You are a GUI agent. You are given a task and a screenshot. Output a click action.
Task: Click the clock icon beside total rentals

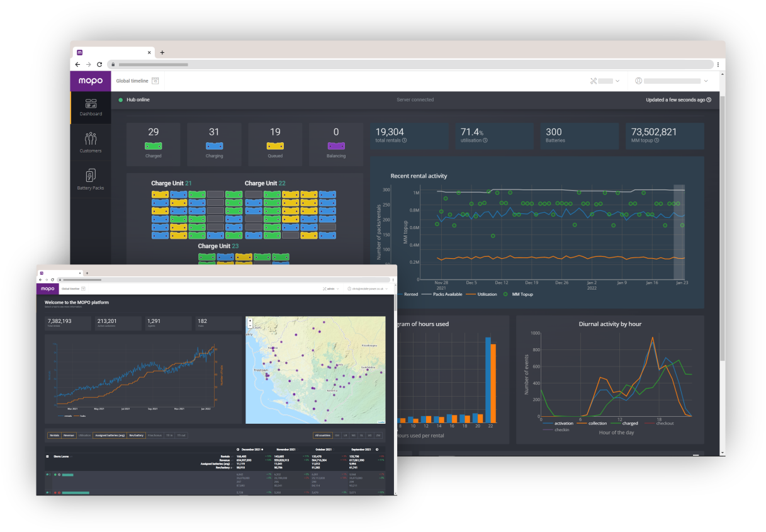click(404, 140)
